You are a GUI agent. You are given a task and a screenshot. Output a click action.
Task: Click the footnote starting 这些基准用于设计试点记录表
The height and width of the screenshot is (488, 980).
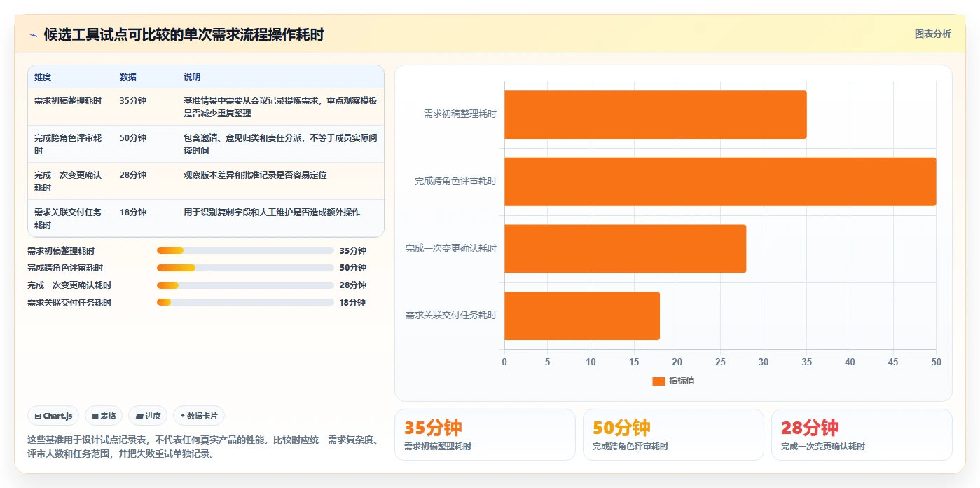coord(203,447)
